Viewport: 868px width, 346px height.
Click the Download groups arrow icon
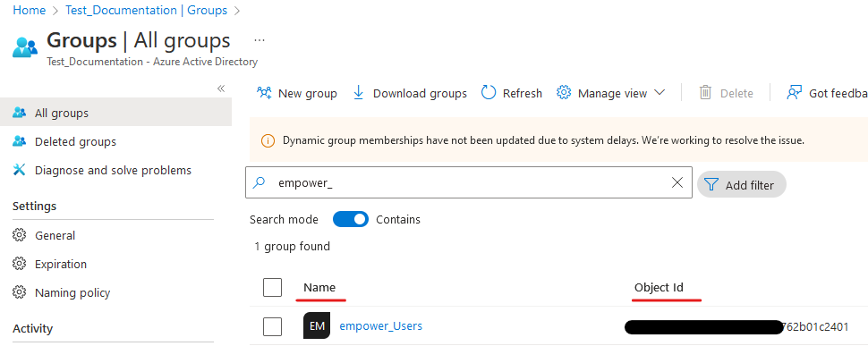pyautogui.click(x=358, y=93)
